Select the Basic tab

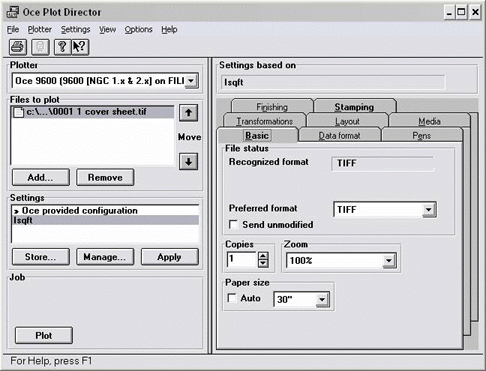tap(257, 135)
